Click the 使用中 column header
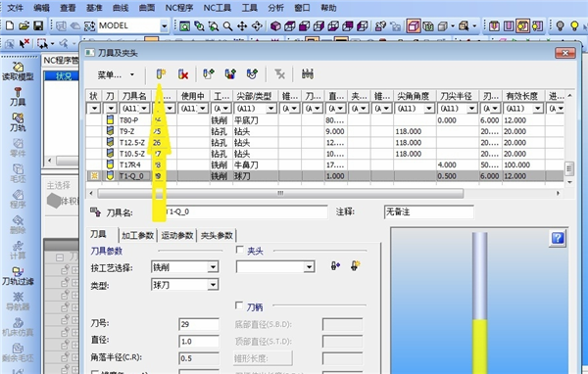 point(193,96)
